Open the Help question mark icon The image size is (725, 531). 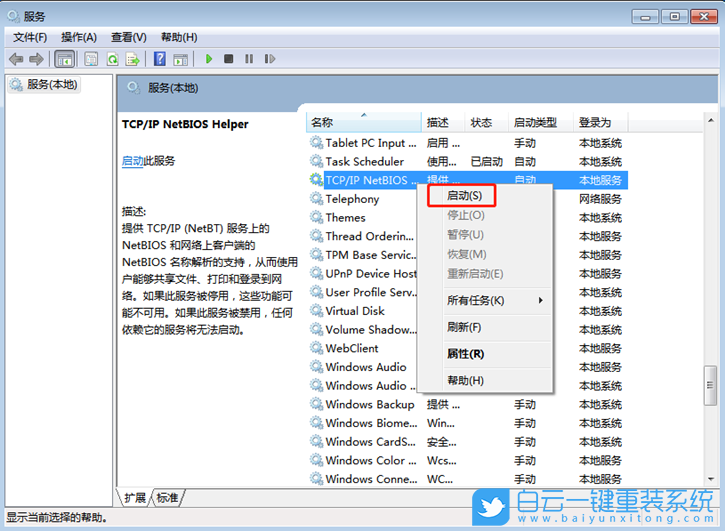(x=160, y=59)
